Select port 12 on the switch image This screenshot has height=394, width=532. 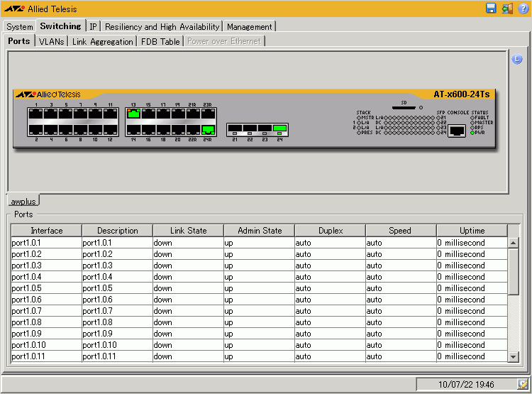pos(110,130)
